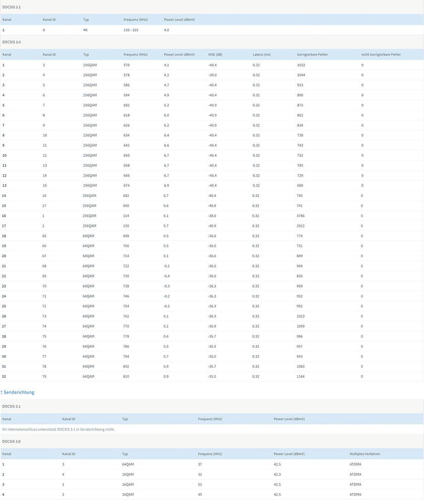Click frequency cell '578'
Screen dimensions: 424x504
point(126,75)
